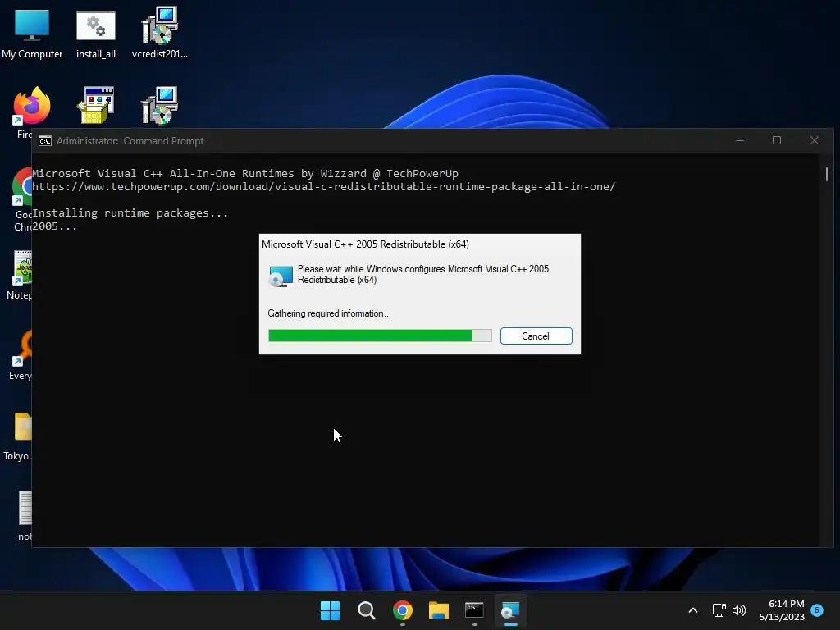Image resolution: width=840 pixels, height=630 pixels.
Task: Cancel the Visual C++ 2005 installation
Action: 536,336
